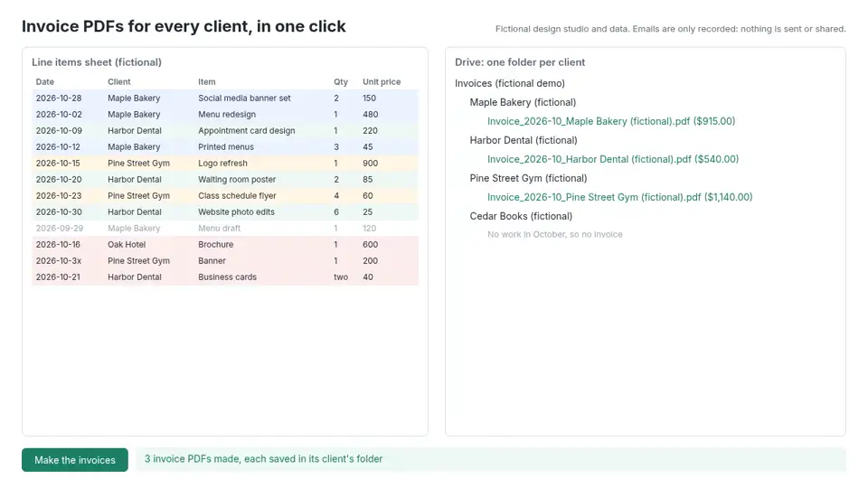Click the date cell 2026-10-02

(x=58, y=115)
